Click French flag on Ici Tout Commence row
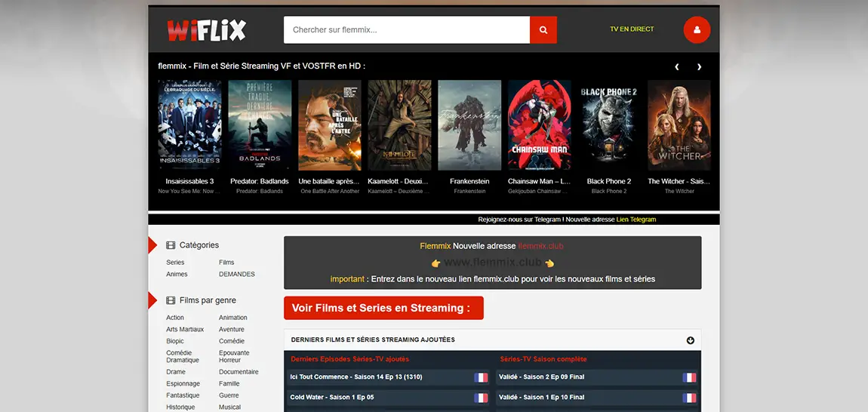The height and width of the screenshot is (412, 868). click(481, 377)
